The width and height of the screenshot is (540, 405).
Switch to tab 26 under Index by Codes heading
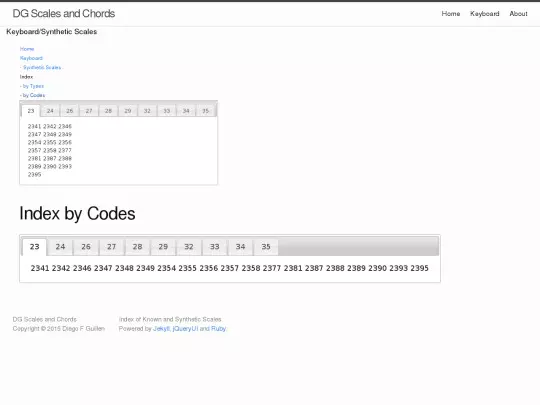tap(86, 247)
